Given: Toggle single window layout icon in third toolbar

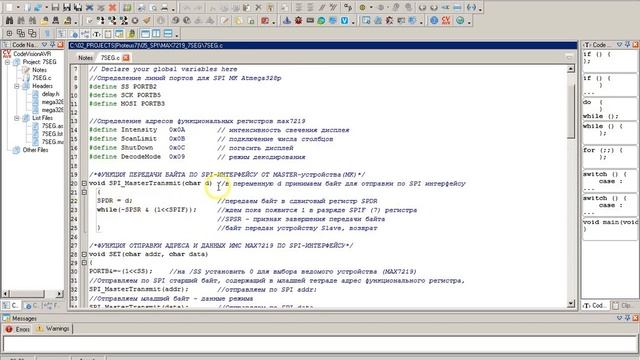Looking at the screenshot, I should tap(145, 33).
